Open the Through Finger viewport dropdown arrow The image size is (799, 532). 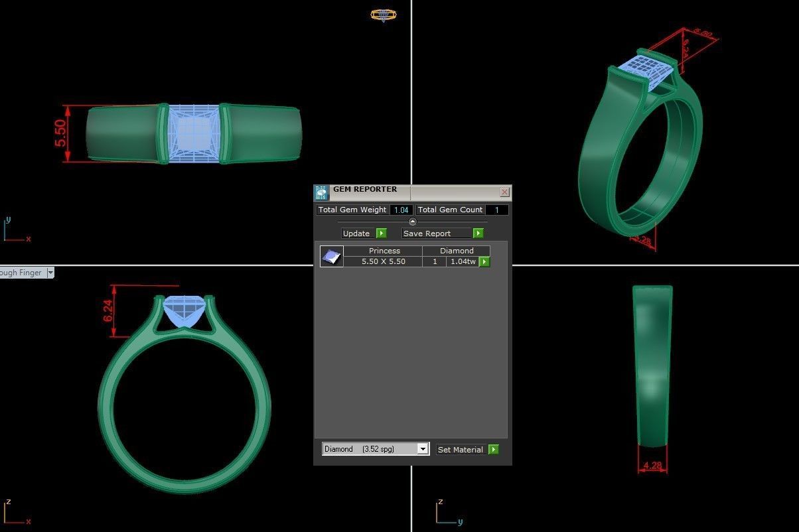(x=50, y=273)
